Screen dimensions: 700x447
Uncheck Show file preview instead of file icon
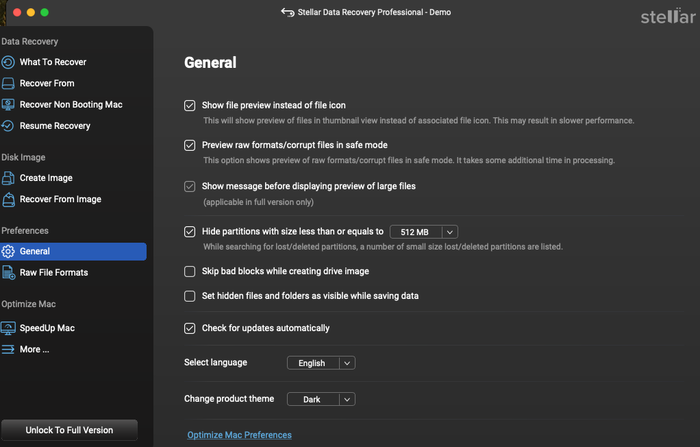click(190, 105)
